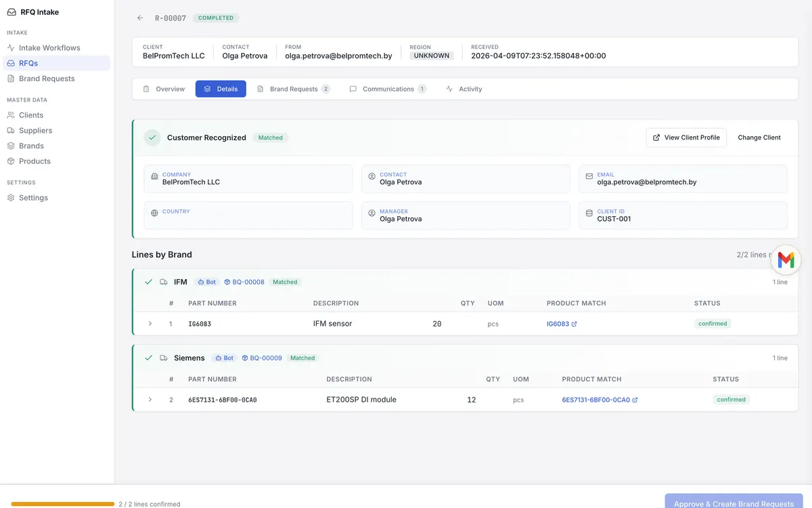
Task: Click the person icon in Contact field
Action: (x=371, y=176)
